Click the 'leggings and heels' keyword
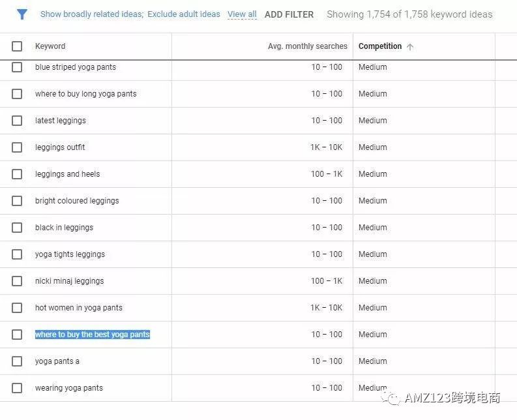The width and height of the screenshot is (517, 420). point(68,174)
